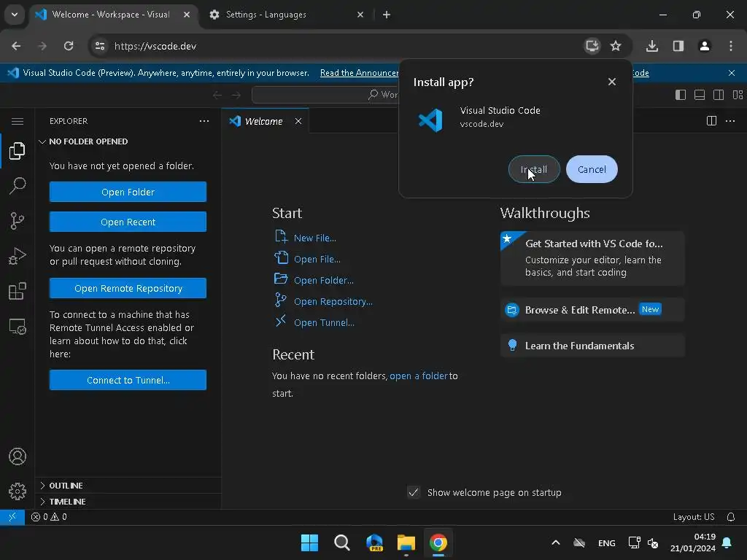
Task: Click the 'open a folder' link under Recent
Action: (x=418, y=376)
